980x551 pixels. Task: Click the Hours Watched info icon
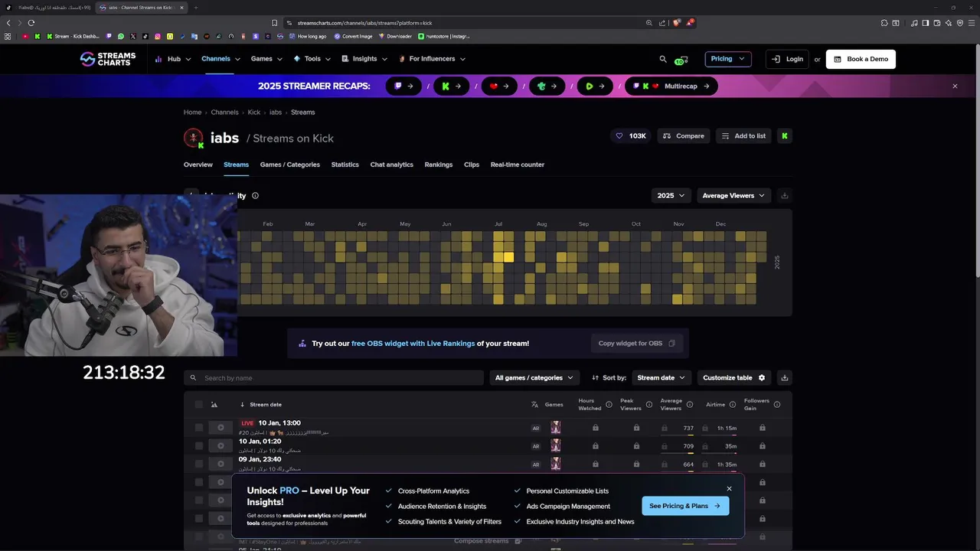point(609,405)
